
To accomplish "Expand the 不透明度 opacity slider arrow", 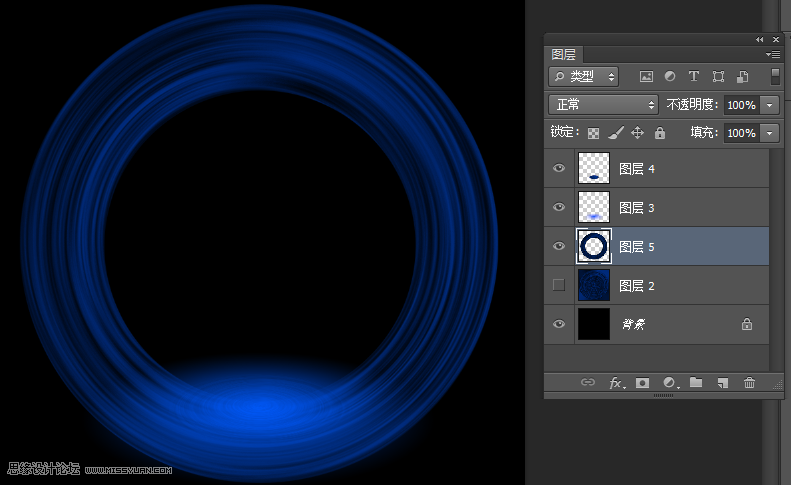I will pos(769,105).
